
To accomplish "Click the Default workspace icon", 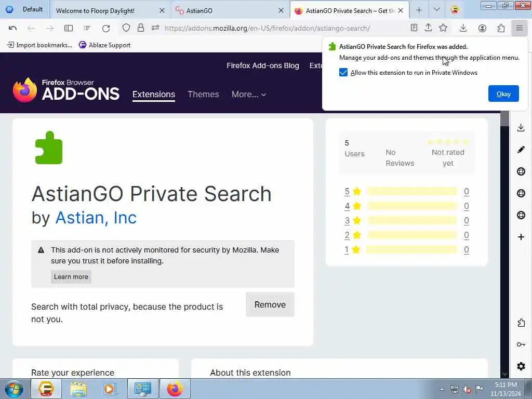I will 9,9.
